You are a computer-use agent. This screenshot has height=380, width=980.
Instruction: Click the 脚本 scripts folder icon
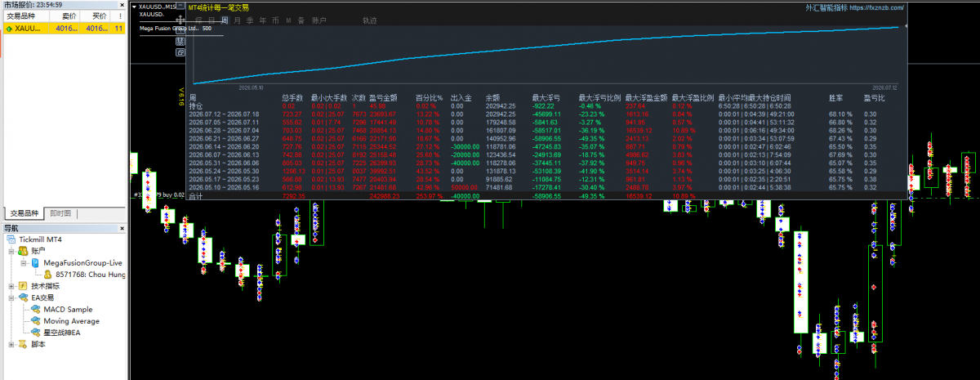click(23, 344)
